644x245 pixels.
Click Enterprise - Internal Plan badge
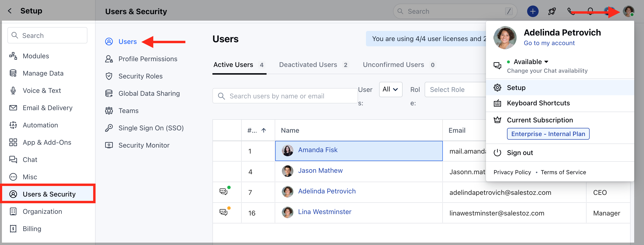point(548,134)
